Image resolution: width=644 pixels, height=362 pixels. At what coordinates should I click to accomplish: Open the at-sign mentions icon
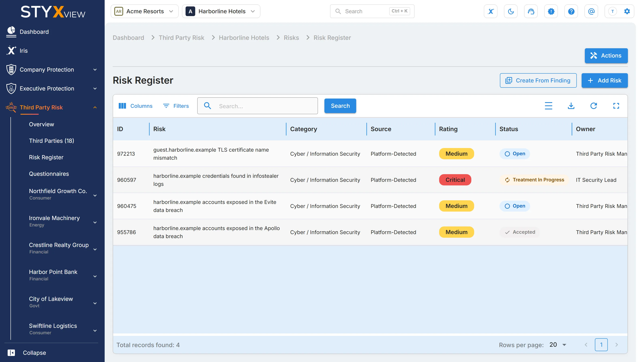[591, 11]
